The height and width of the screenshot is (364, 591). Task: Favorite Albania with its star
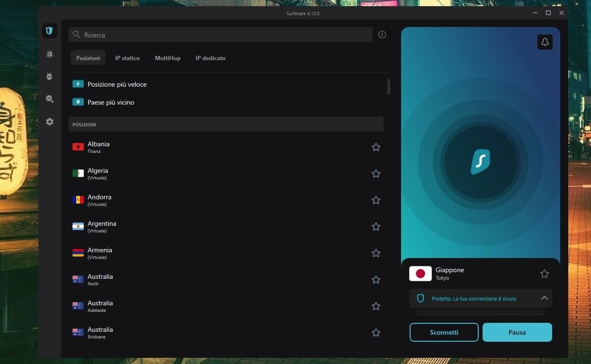tap(376, 147)
